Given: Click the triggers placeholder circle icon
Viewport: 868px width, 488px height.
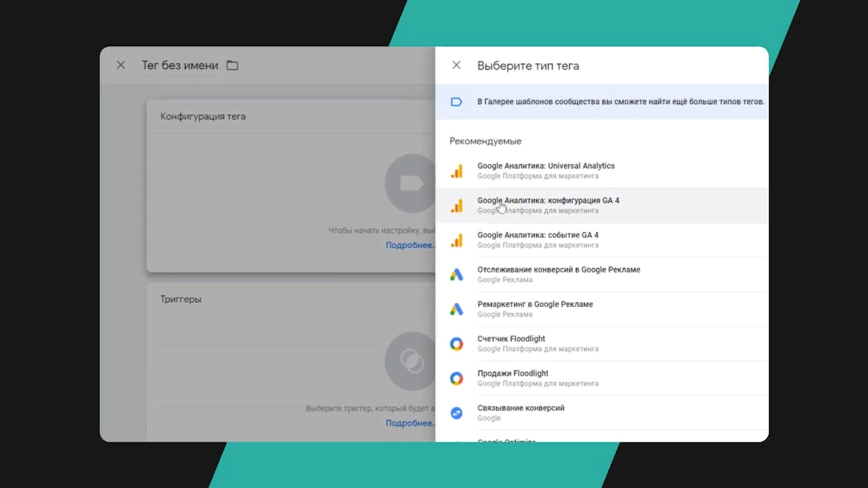Looking at the screenshot, I should click(x=410, y=362).
